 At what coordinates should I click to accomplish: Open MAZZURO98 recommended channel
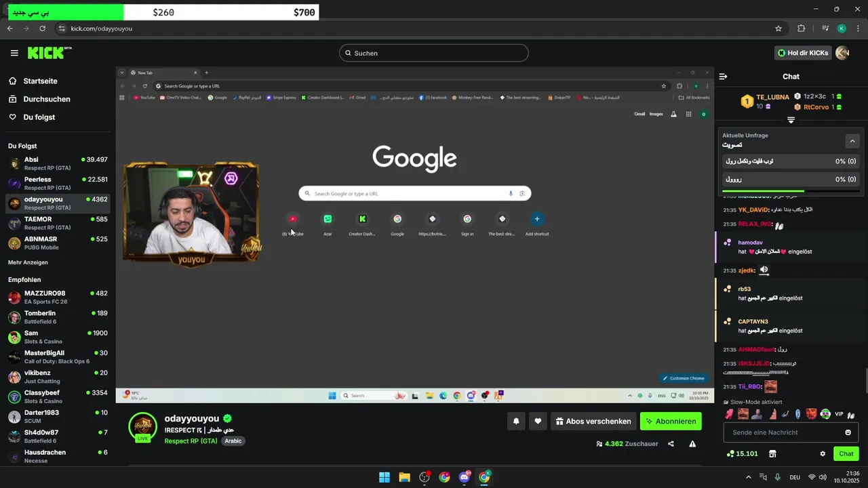[58, 297]
